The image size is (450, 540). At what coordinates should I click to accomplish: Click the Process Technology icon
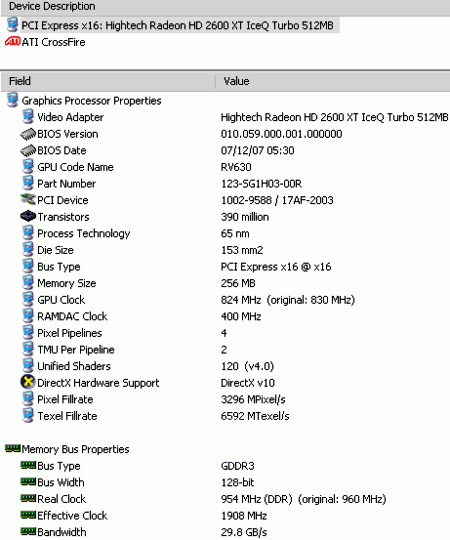pos(28,233)
